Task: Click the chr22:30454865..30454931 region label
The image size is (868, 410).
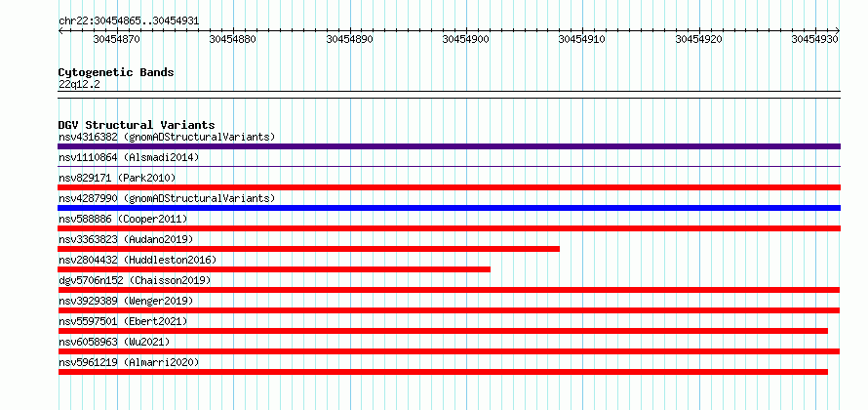Action: tap(129, 21)
